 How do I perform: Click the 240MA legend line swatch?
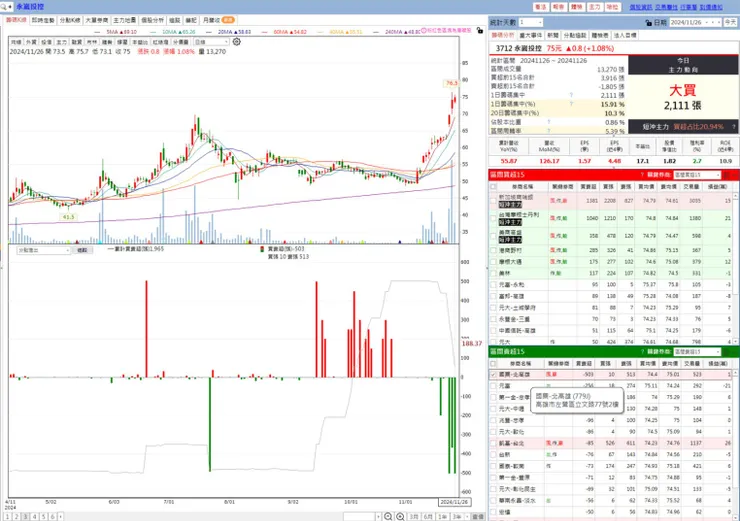[x=375, y=32]
